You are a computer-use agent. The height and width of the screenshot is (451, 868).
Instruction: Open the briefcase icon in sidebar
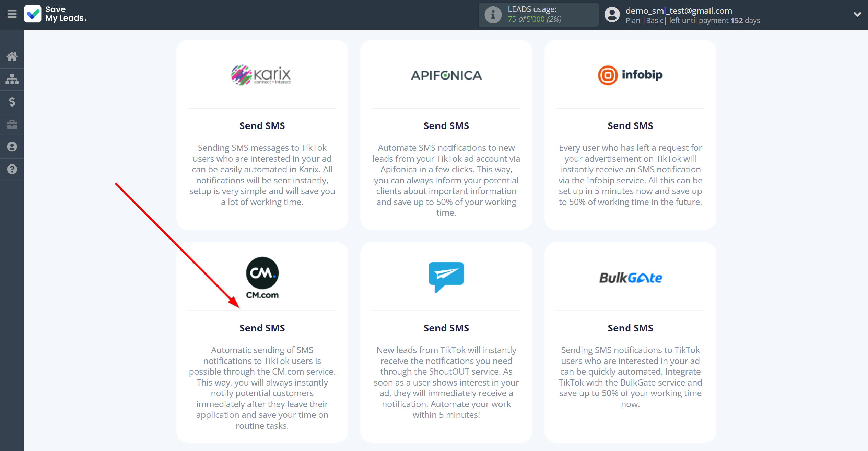coord(12,124)
